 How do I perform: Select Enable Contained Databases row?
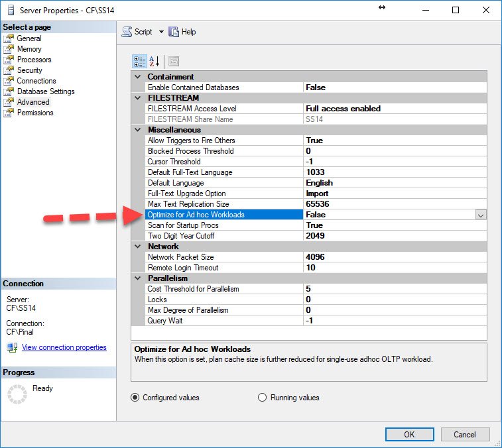pos(316,87)
